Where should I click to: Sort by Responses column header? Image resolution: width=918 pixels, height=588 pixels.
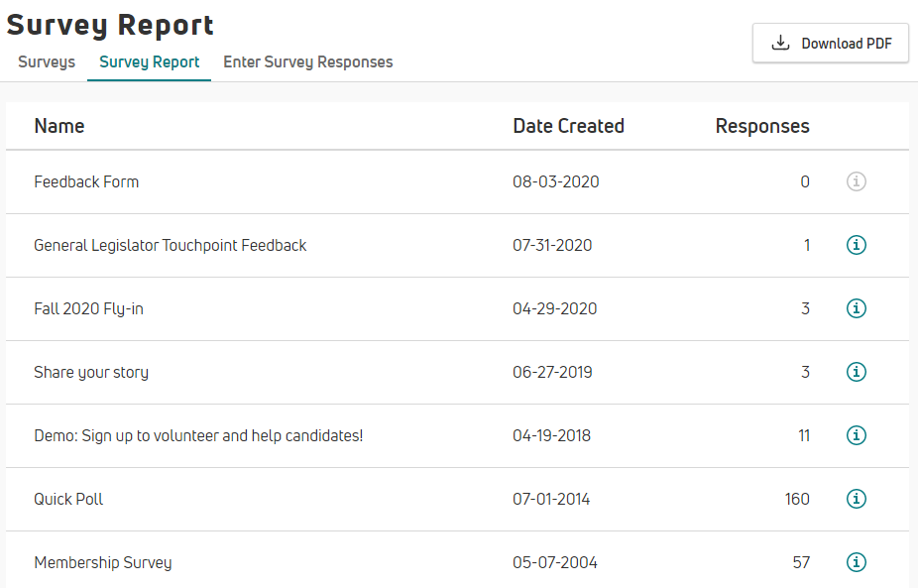tap(761, 126)
